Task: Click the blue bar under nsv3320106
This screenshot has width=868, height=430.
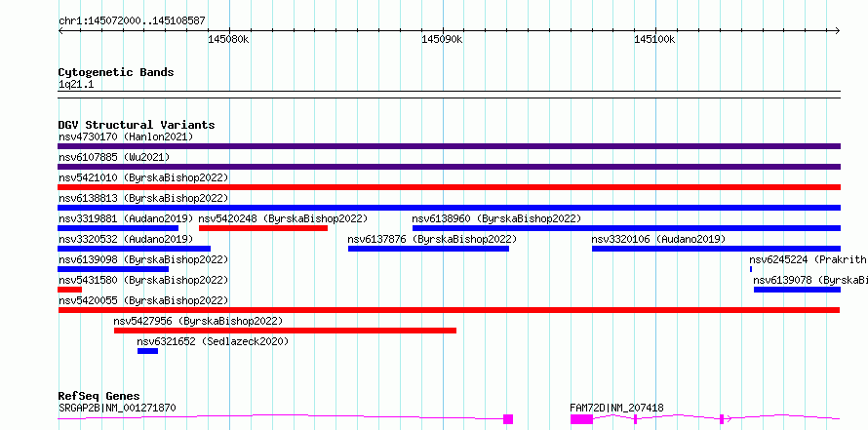Action: [716, 249]
